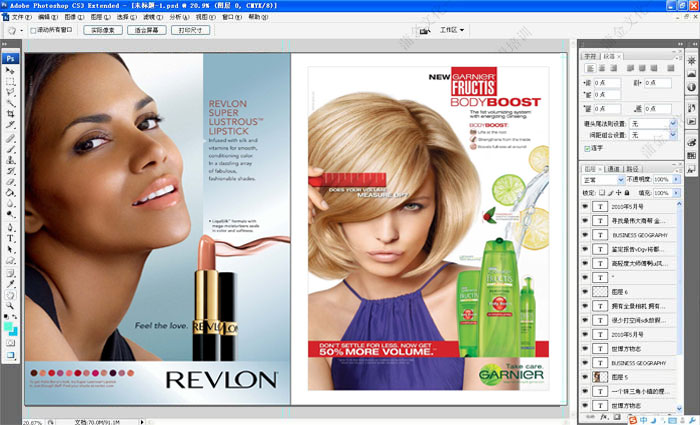700x425 pixels.
Task: Select the Dodge tool
Action: pos(10,214)
